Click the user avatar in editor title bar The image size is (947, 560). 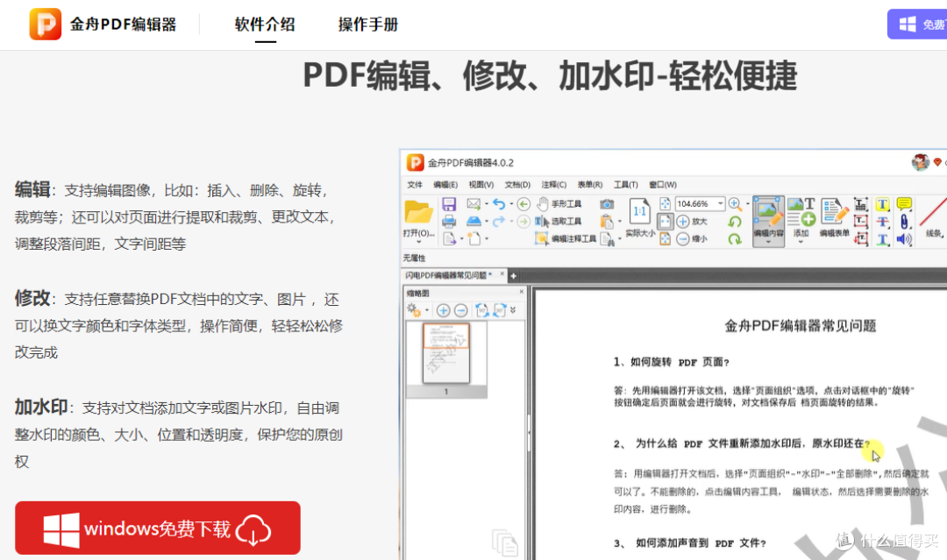point(920,162)
